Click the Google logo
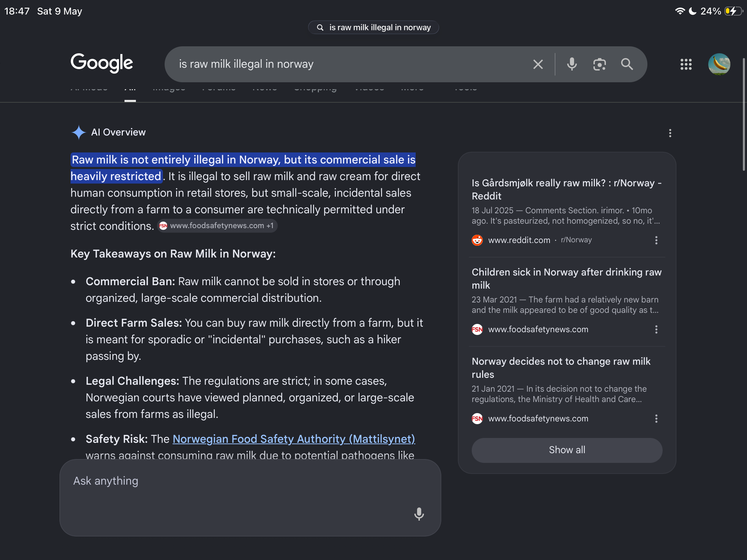747x560 pixels. click(x=102, y=63)
